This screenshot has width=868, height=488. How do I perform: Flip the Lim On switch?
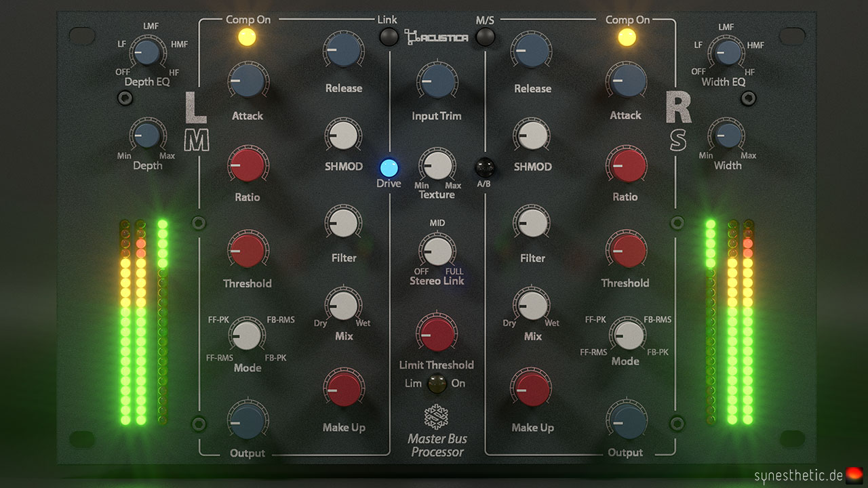pos(436,384)
